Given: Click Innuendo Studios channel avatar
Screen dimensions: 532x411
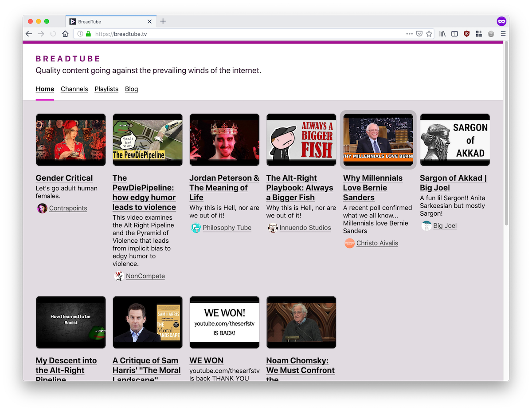Looking at the screenshot, I should click(273, 228).
